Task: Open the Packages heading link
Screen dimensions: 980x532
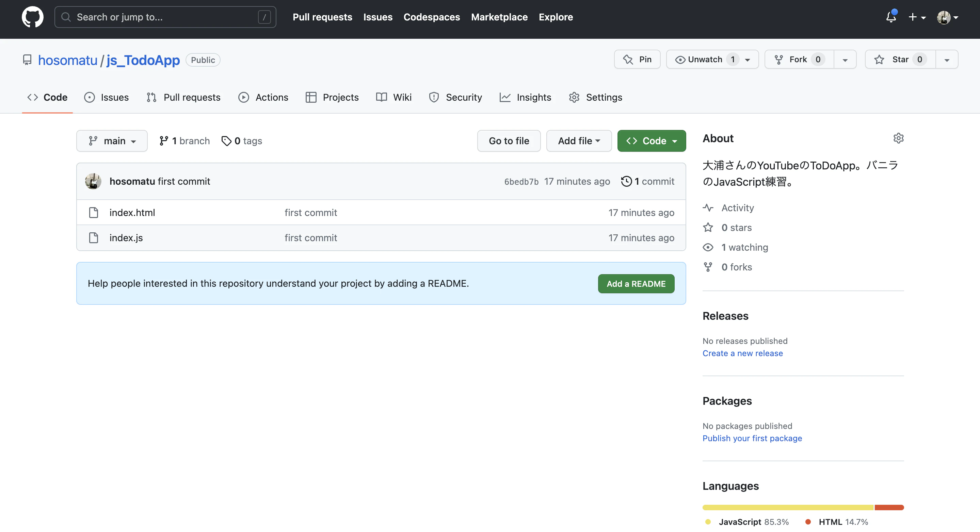Action: [727, 401]
